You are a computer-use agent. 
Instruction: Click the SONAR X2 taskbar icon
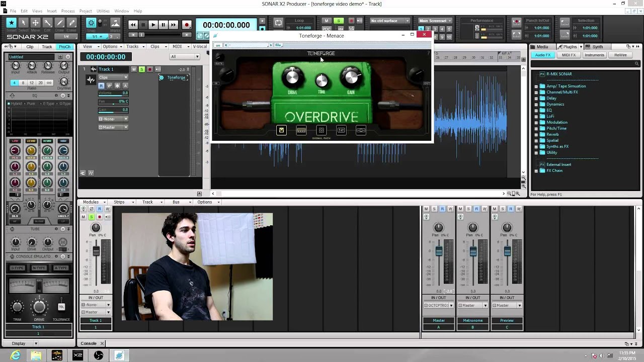tap(77, 355)
